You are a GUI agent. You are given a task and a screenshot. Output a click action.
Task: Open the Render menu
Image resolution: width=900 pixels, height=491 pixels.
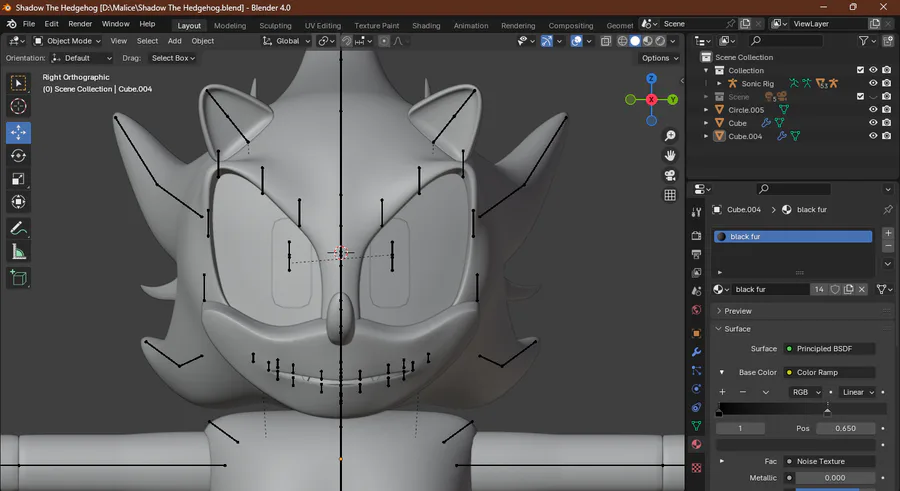80,23
